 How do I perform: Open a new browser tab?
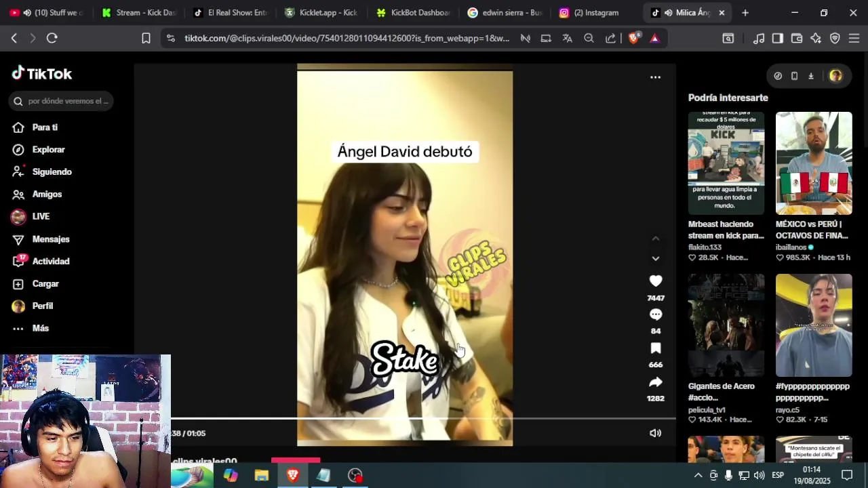click(745, 13)
